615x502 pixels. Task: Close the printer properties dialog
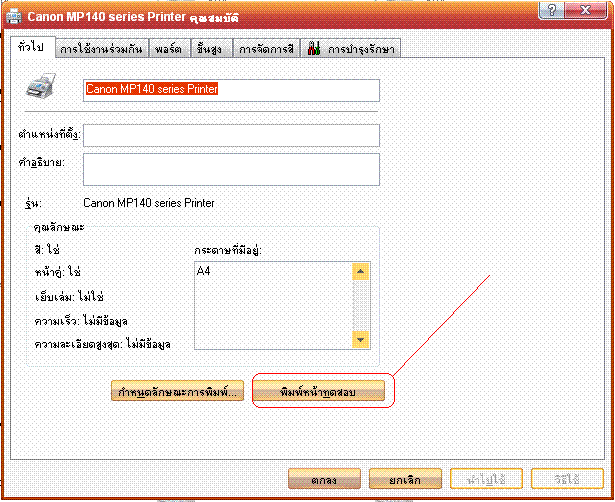[585, 9]
